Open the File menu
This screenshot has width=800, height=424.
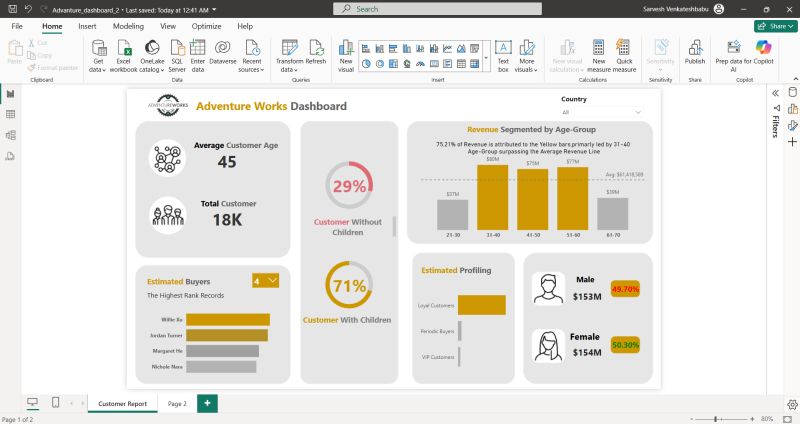pos(17,26)
